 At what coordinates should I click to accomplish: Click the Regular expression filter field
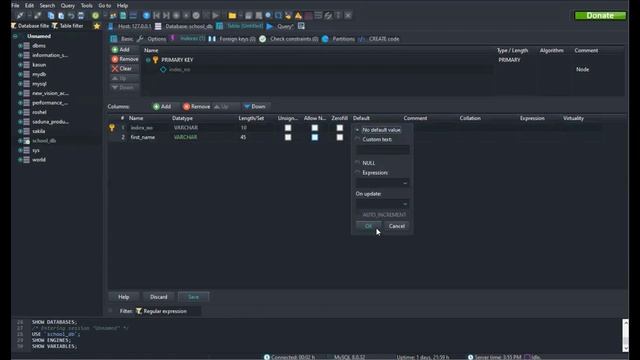pyautogui.click(x=168, y=311)
